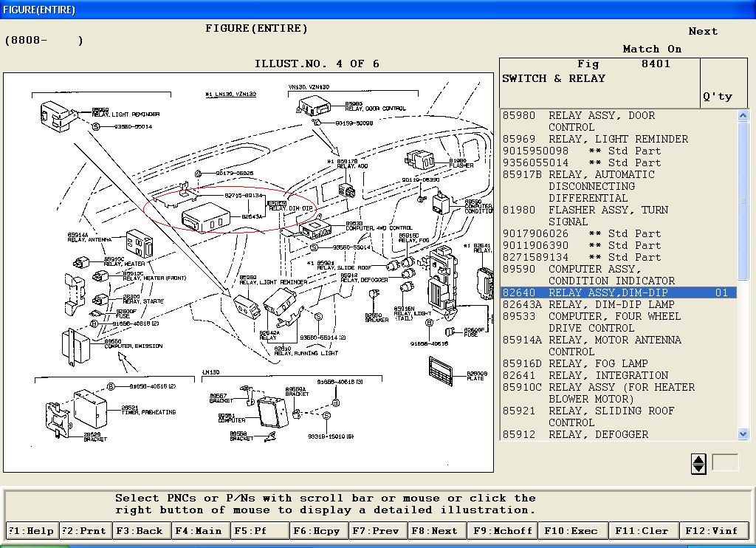The image size is (756, 548).
Task: Show previous illustration with F7:Prev
Action: pos(377,530)
